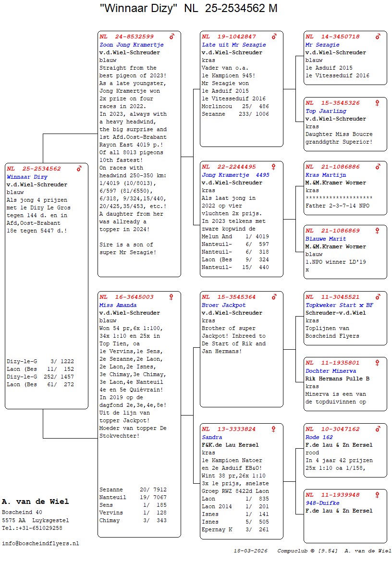Open the info@boscheindflyers.nl email address
Screen dimensions: 392x563
pyautogui.click(x=40, y=543)
